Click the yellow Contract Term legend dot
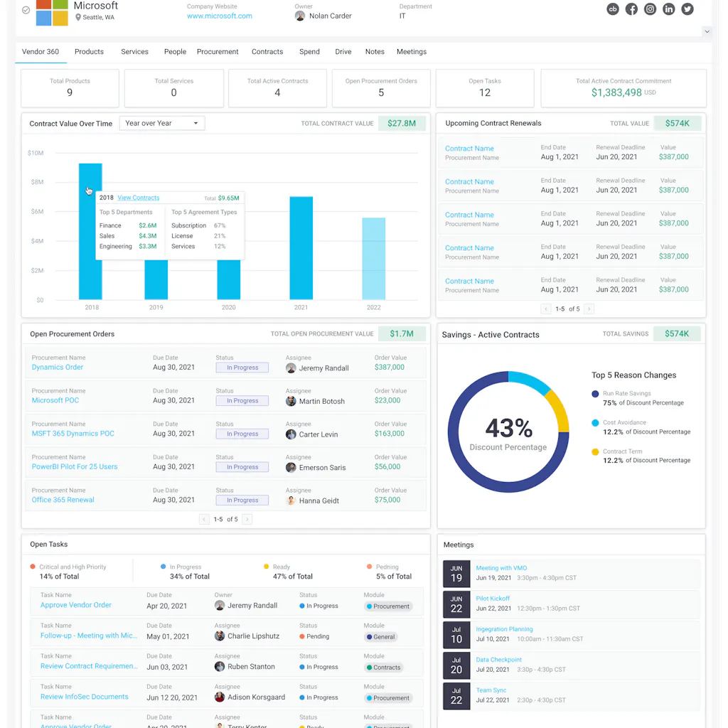 pos(595,451)
